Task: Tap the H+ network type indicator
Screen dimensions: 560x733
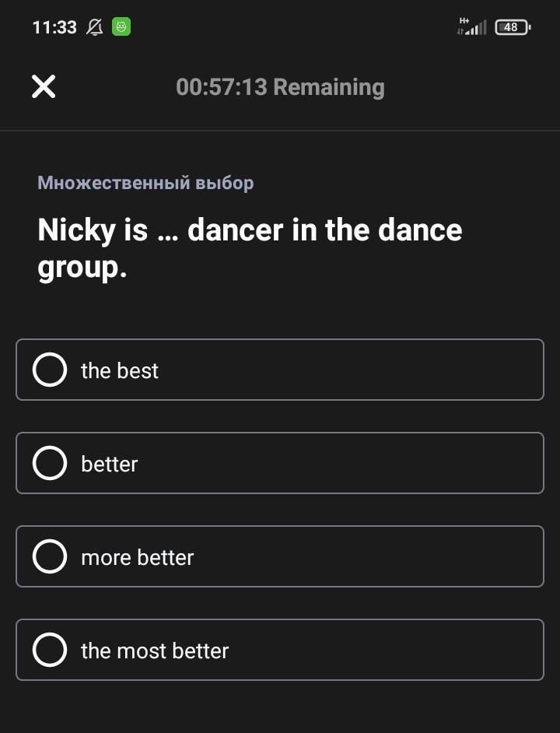Action: [464, 20]
